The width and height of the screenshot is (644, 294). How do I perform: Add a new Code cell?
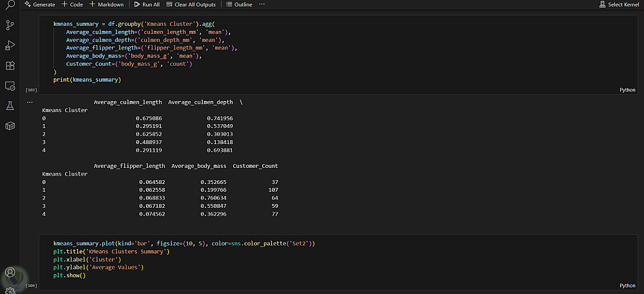tap(72, 5)
